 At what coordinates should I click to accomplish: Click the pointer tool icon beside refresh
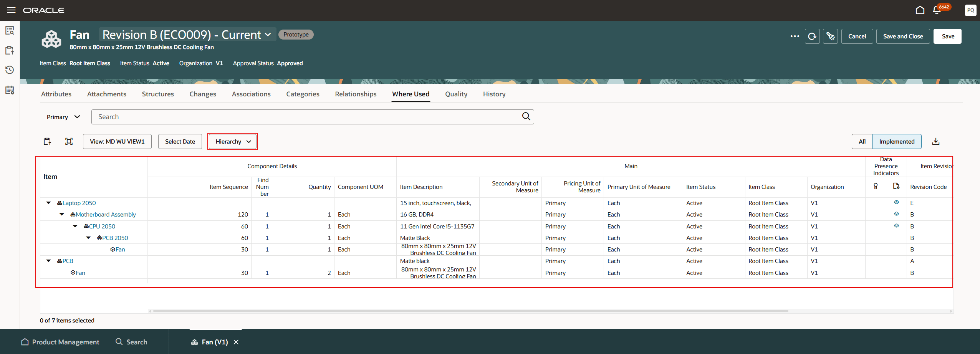830,36
